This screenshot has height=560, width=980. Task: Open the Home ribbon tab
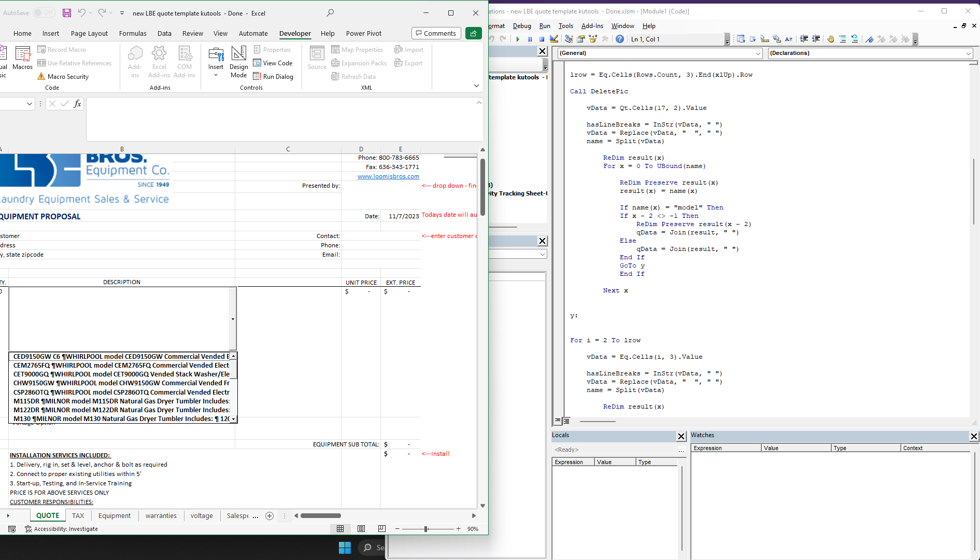(22, 33)
